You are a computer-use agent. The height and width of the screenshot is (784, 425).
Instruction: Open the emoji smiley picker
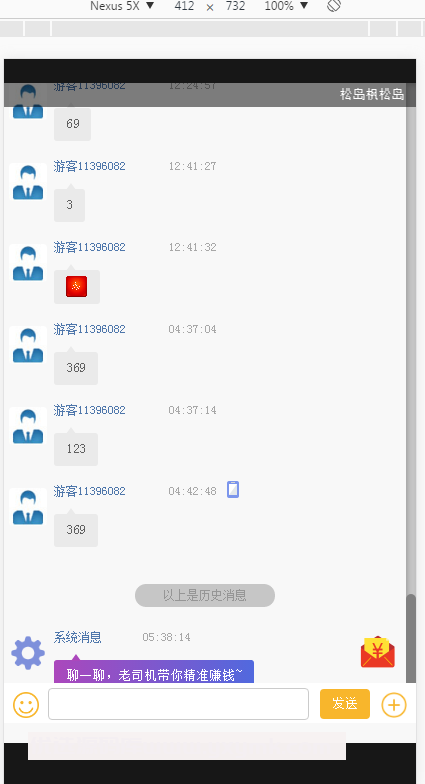click(x=26, y=704)
